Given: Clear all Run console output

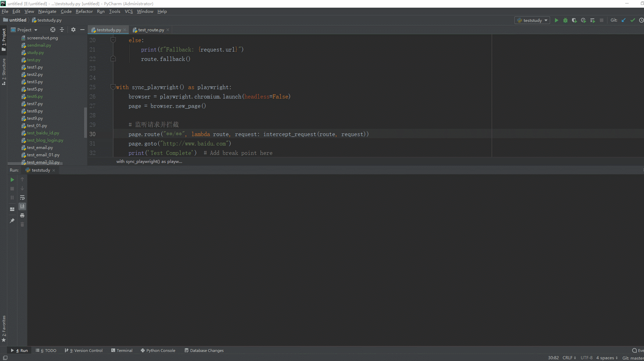Looking at the screenshot, I should [22, 225].
